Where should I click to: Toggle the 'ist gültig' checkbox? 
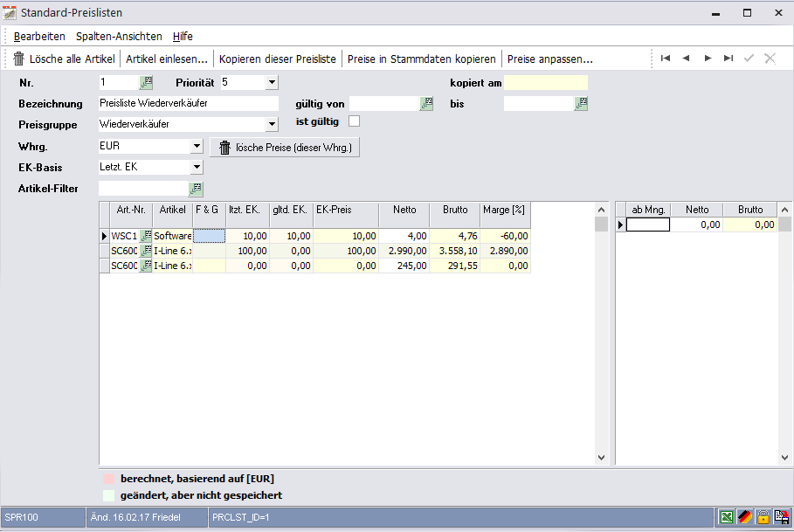[x=355, y=121]
